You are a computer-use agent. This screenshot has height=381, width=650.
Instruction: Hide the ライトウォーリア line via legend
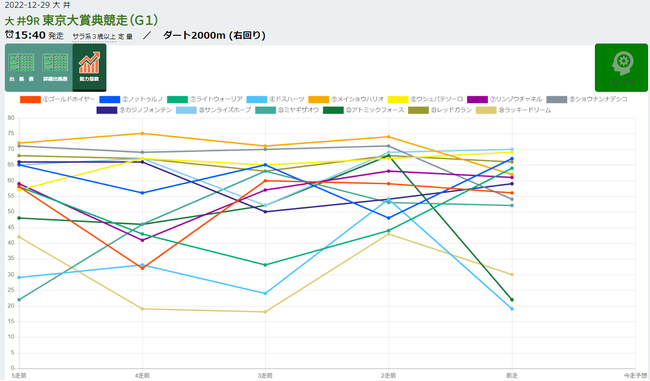pyautogui.click(x=205, y=99)
